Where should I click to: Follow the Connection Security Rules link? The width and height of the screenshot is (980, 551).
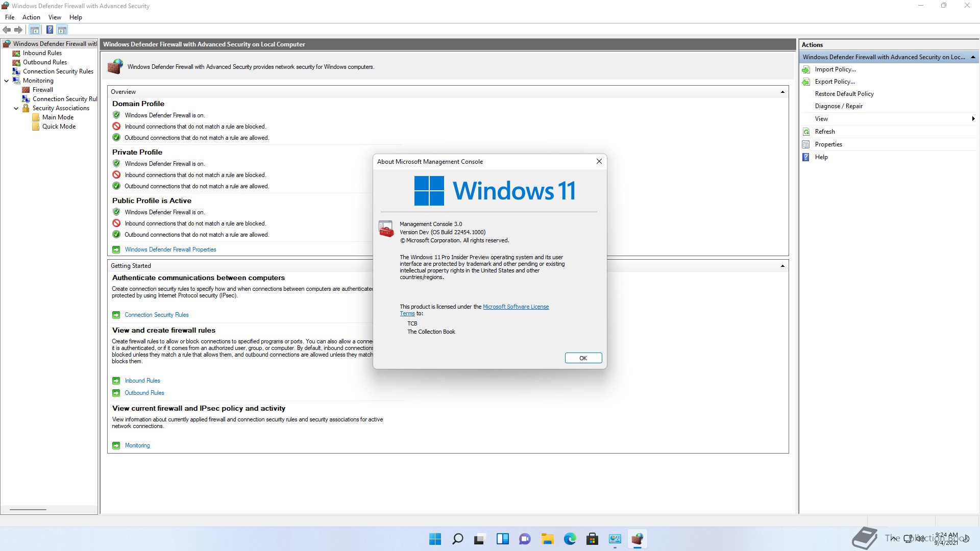(x=157, y=315)
